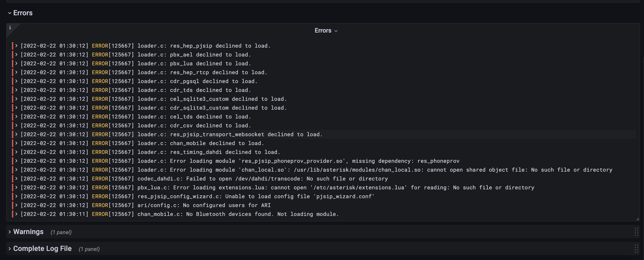The image size is (644, 260).
Task: Expand the res_hep_pjsip log entry chevron
Action: click(16, 46)
